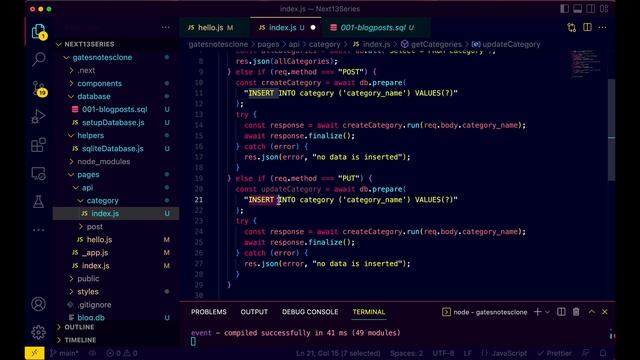This screenshot has height=360, width=640.
Task: Toggle bottom panel layout icon
Action: [x=578, y=9]
